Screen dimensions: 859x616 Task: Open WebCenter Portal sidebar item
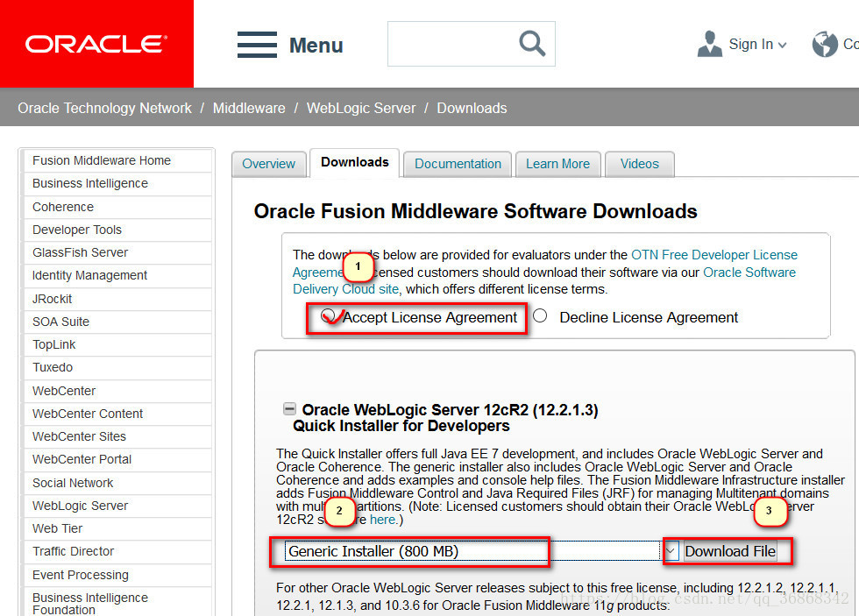[117, 459]
